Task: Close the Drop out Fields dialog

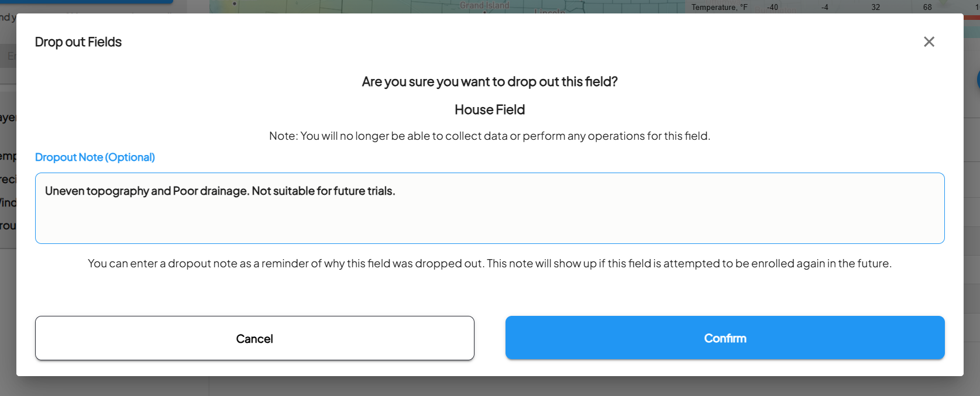Action: coord(929,42)
